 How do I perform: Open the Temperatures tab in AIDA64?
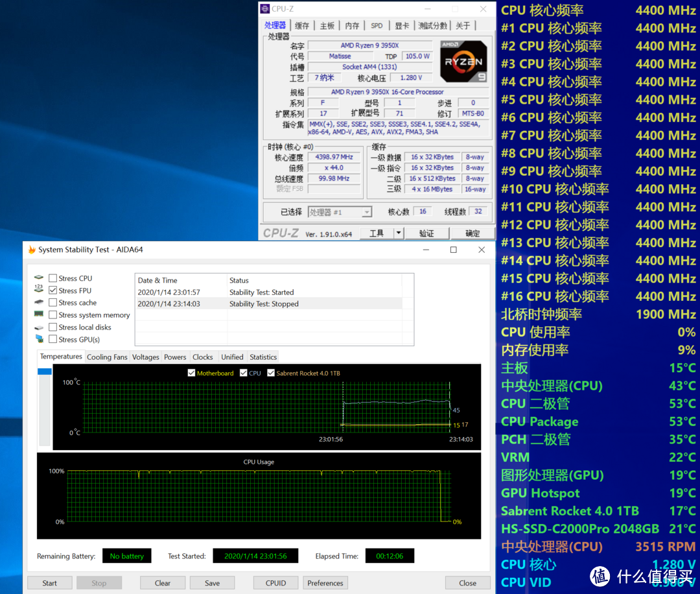tap(61, 357)
